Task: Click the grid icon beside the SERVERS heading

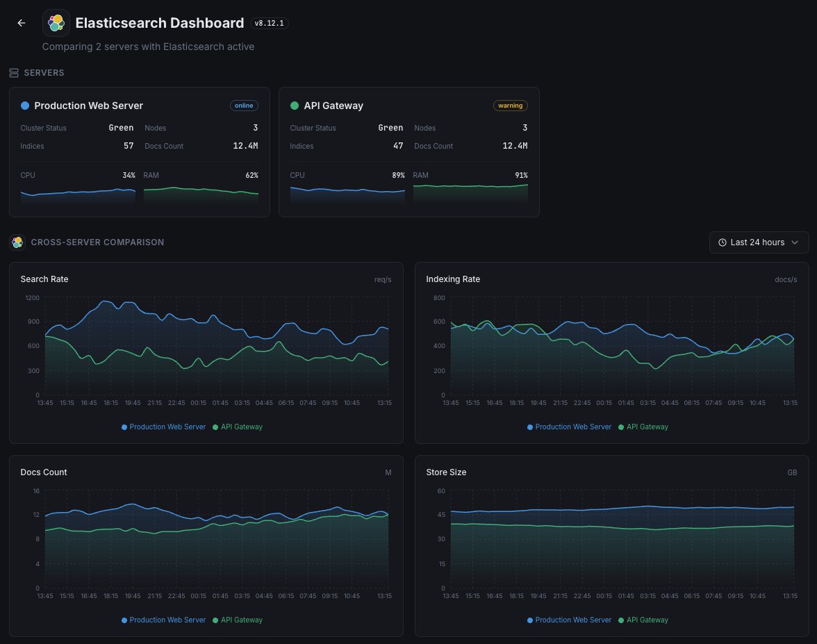Action: tap(13, 72)
